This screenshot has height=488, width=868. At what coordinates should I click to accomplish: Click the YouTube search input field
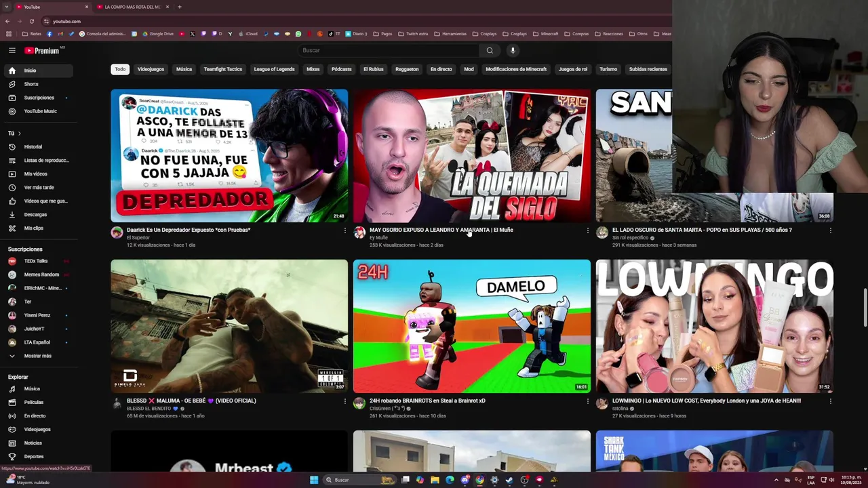tap(390, 50)
